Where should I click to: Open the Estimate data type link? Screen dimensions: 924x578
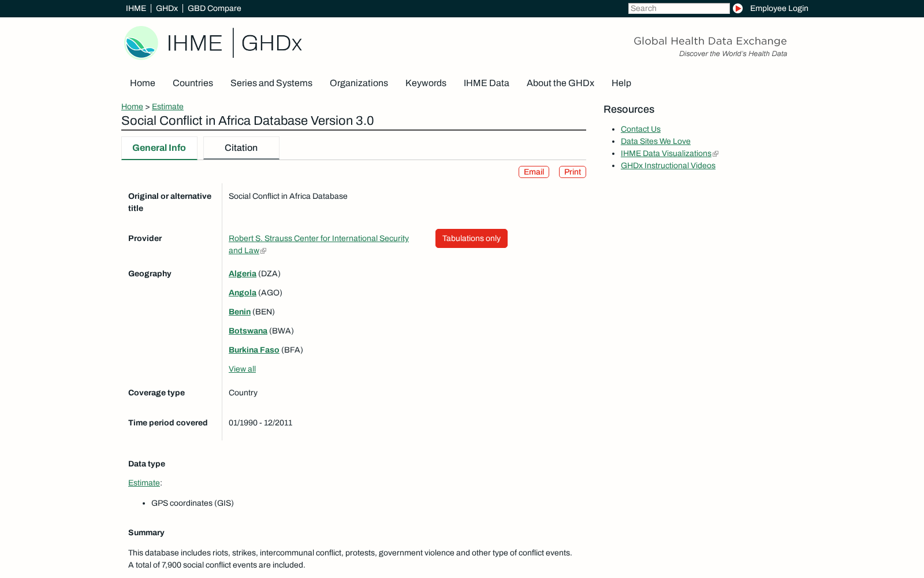pos(144,483)
